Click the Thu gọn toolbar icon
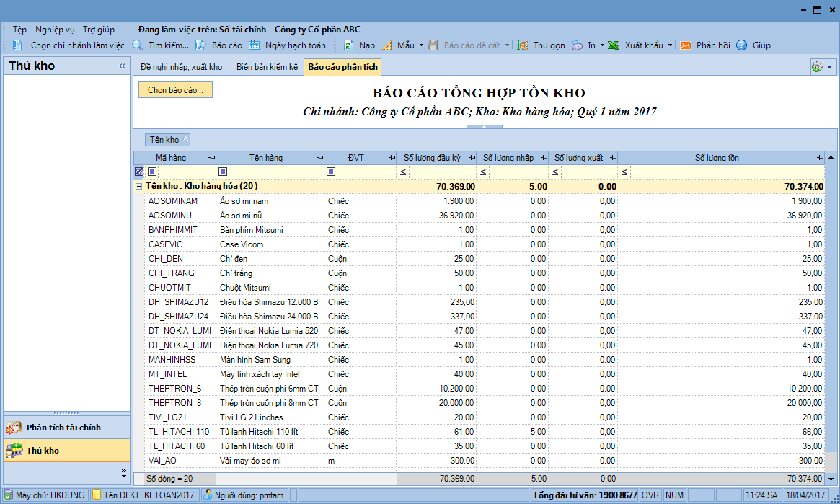840x504 pixels. (x=523, y=45)
